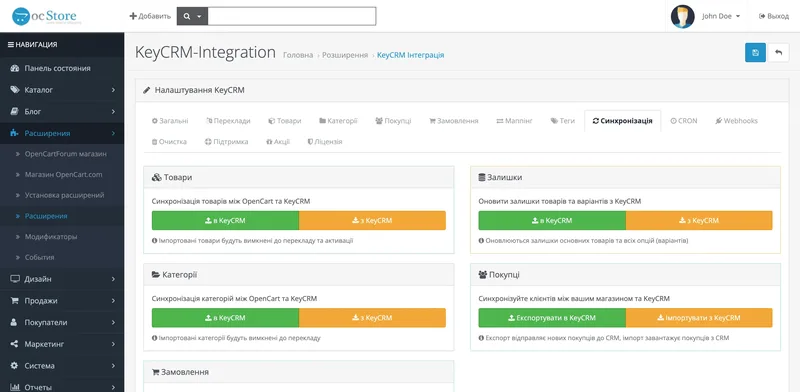Click the Добавить add button
The height and width of the screenshot is (392, 800).
[150, 16]
